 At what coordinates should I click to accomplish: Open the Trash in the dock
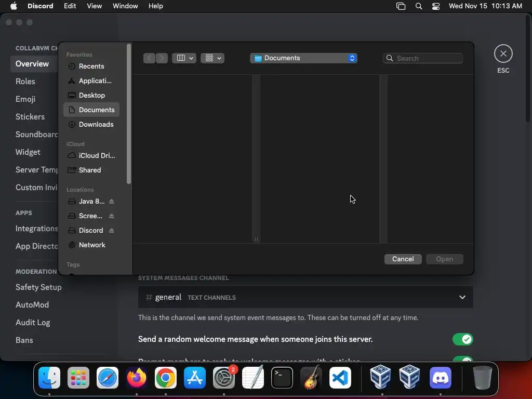483,378
